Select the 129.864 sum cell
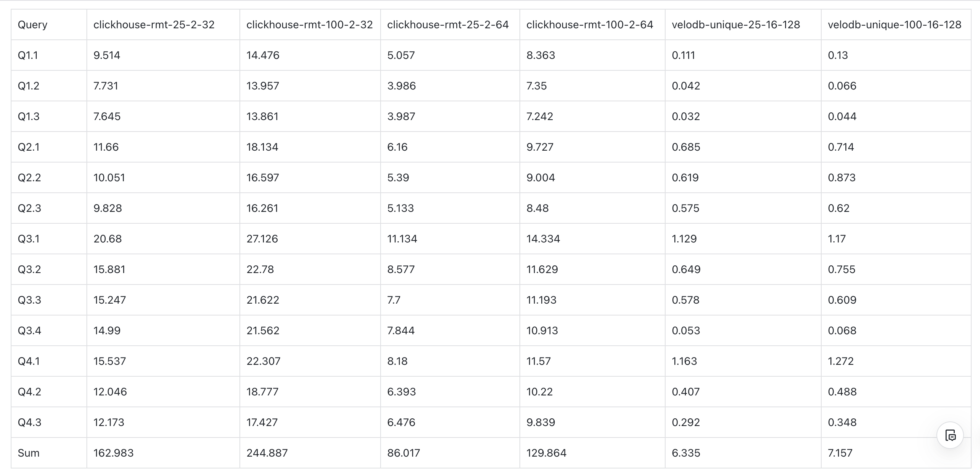980x470 pixels. [546, 453]
